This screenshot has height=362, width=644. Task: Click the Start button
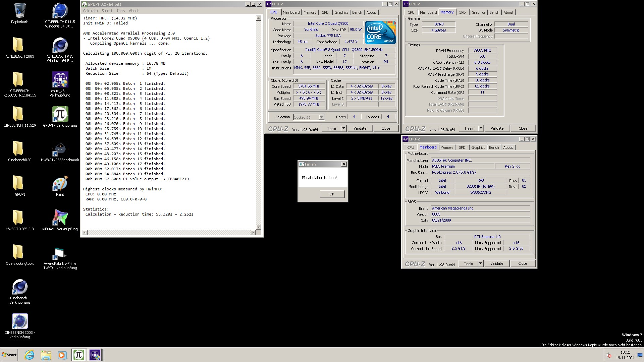[9, 355]
